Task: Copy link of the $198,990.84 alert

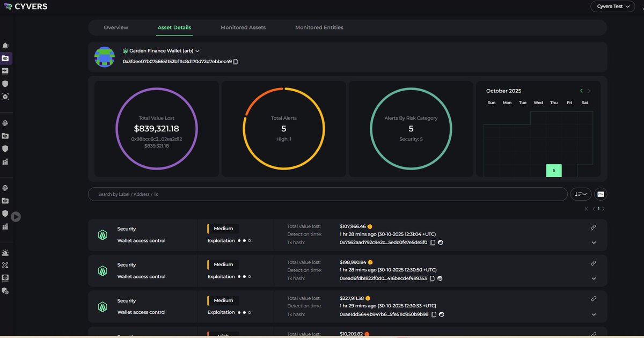Action: [594, 263]
